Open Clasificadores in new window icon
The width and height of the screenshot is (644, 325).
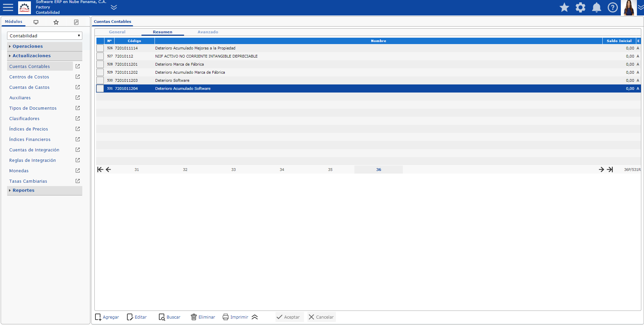pyautogui.click(x=78, y=118)
